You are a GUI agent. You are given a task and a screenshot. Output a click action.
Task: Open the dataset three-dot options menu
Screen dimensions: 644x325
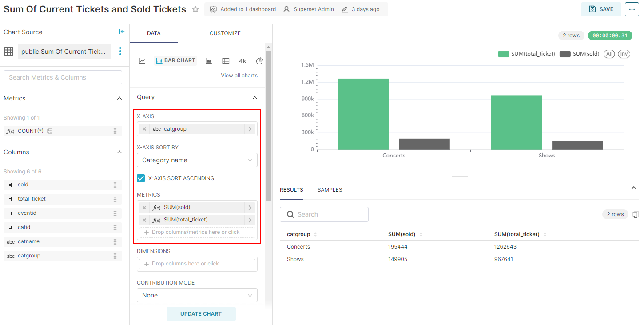point(120,52)
